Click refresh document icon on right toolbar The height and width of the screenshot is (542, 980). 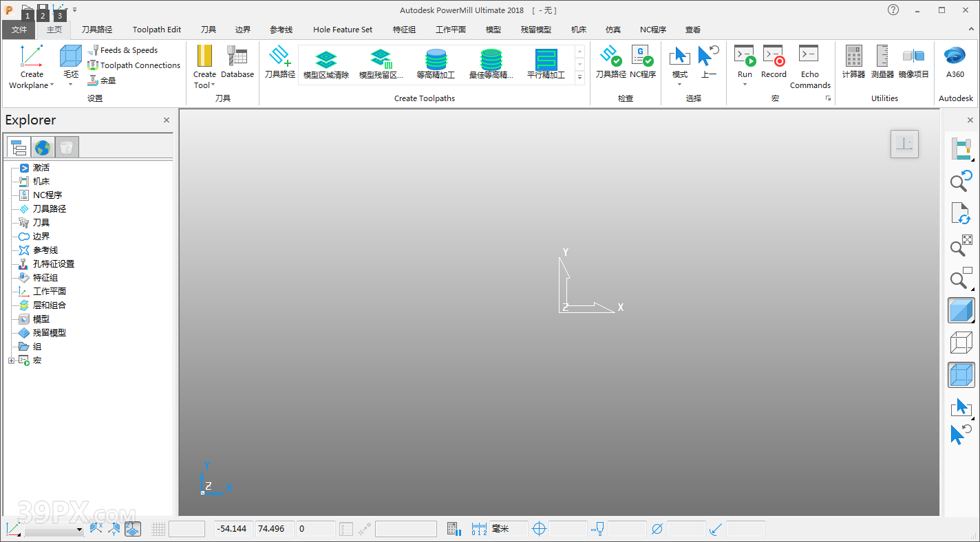tap(961, 213)
